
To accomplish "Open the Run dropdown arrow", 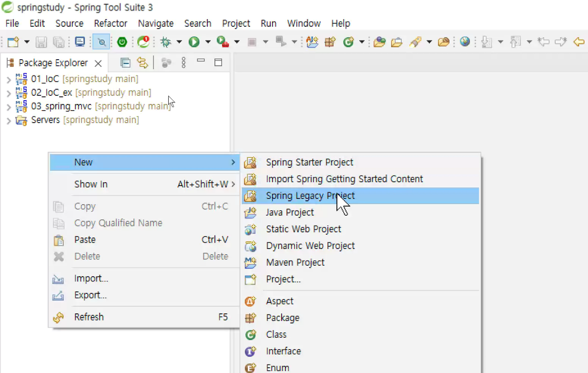I will point(208,42).
